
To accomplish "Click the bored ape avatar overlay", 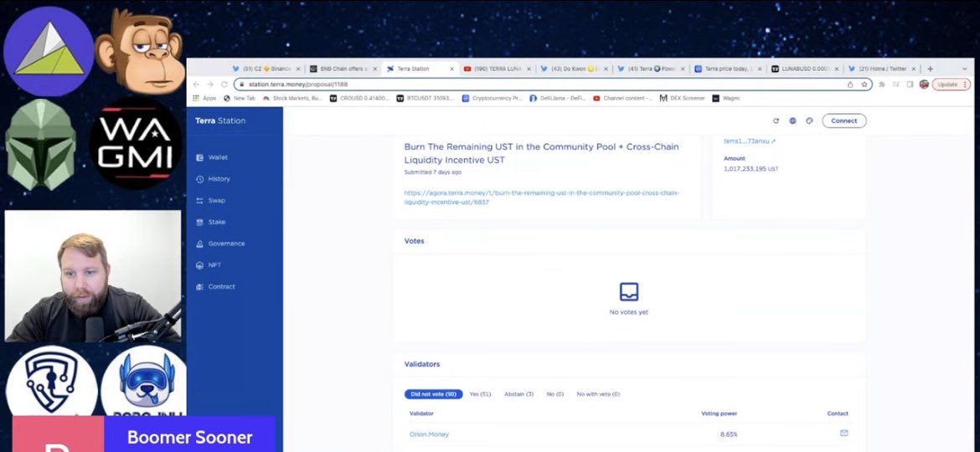I will click(x=140, y=50).
